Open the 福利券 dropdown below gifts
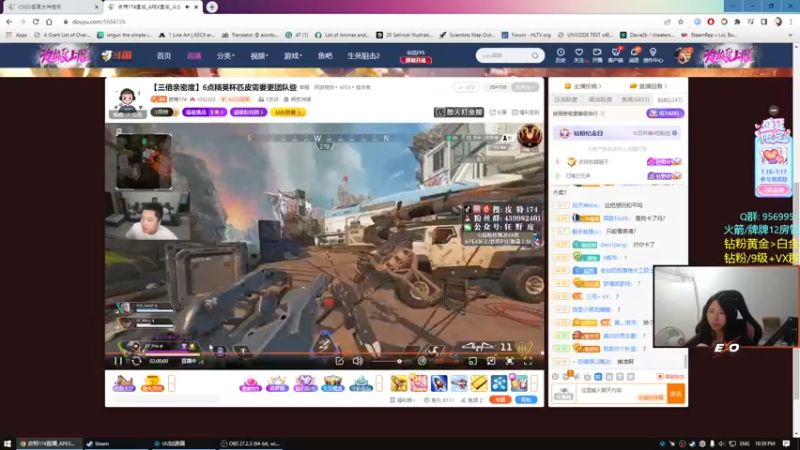The height and width of the screenshot is (450, 800). 403,401
